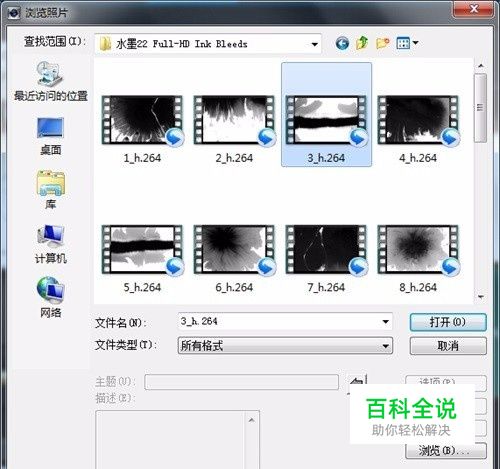The image size is (500, 469).
Task: Click the 4_h.264 file name label
Action: click(418, 158)
